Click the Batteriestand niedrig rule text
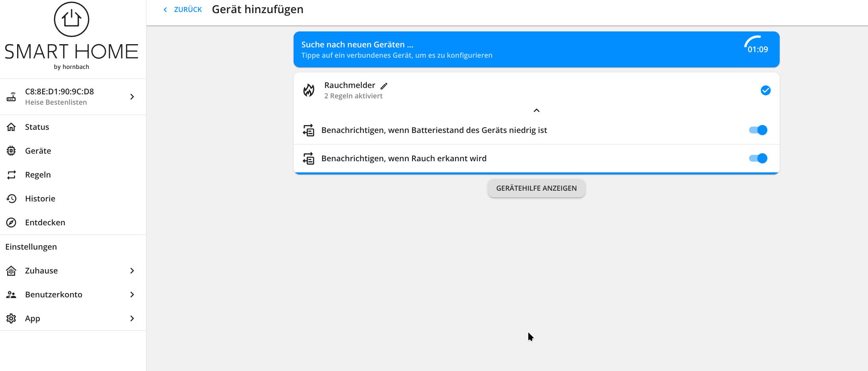 (x=434, y=130)
